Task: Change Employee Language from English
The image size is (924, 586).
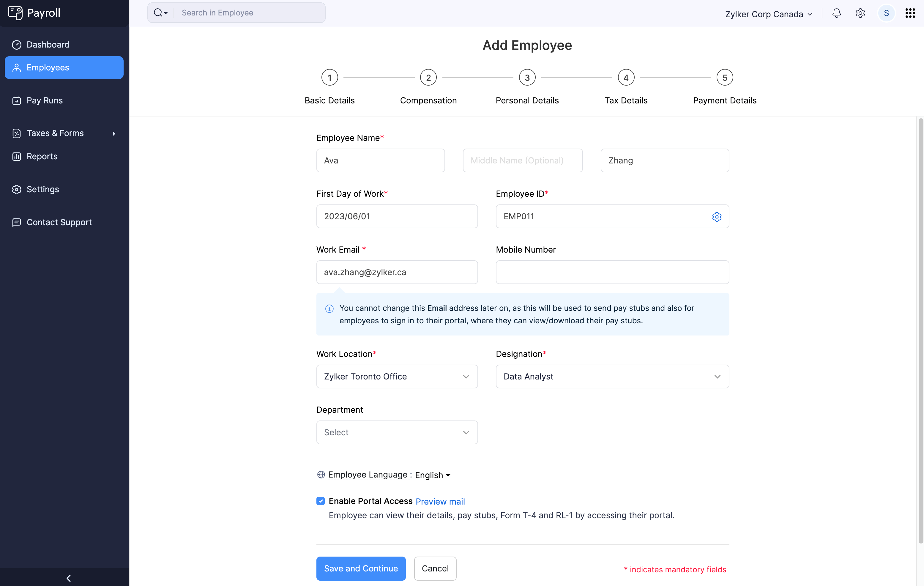Action: (x=432, y=475)
